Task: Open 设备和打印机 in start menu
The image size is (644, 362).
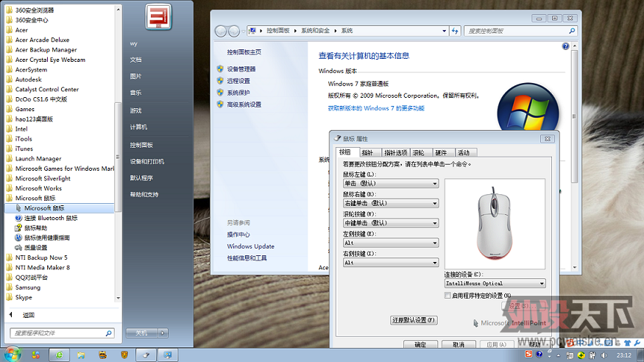Action: (x=147, y=162)
